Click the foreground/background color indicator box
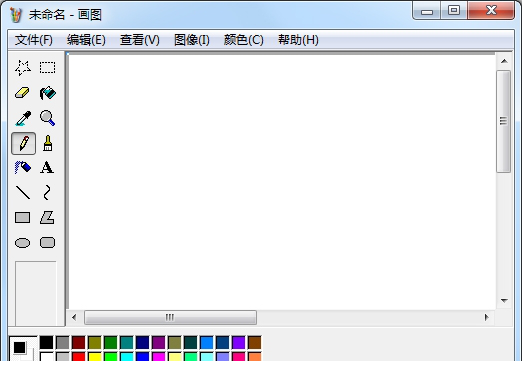 pyautogui.click(x=23, y=349)
